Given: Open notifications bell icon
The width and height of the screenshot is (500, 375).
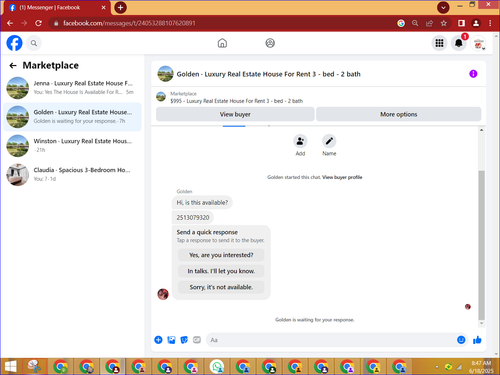Looking at the screenshot, I should coord(459,43).
